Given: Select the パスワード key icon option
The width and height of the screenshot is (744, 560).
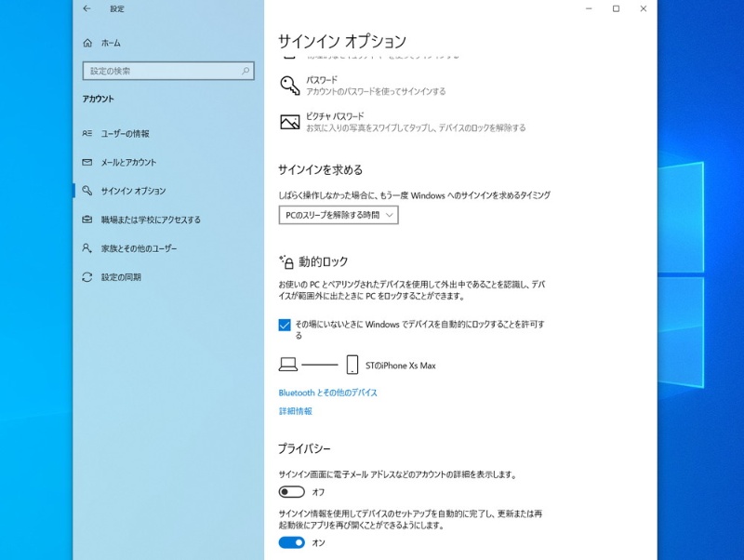Looking at the screenshot, I should 290,86.
